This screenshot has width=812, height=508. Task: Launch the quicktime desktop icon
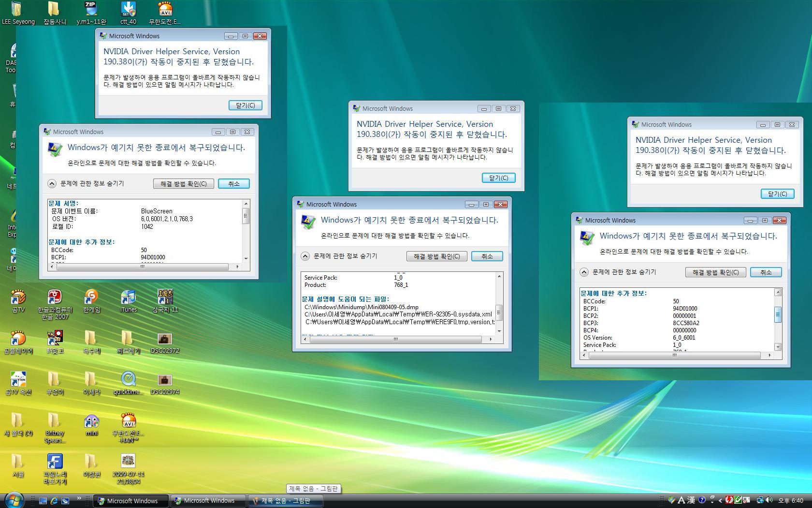click(x=128, y=384)
